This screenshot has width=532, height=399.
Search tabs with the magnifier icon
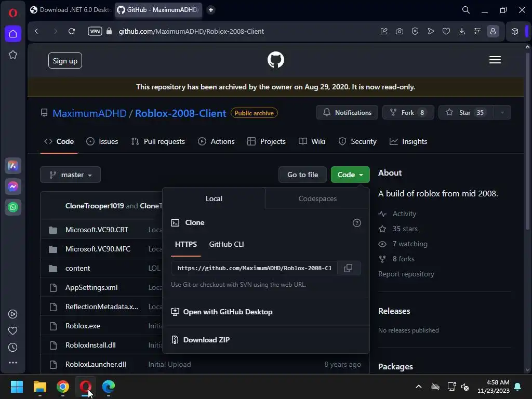(x=466, y=10)
